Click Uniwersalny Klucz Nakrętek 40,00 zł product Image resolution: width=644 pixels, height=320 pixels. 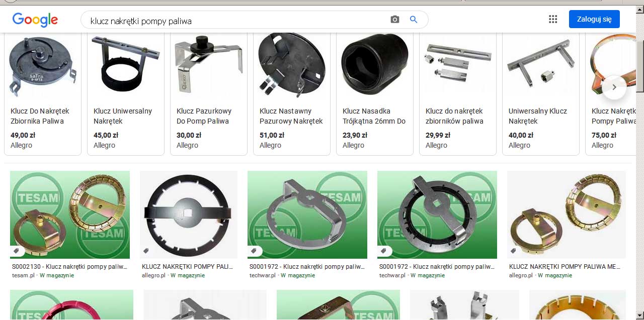(x=537, y=116)
